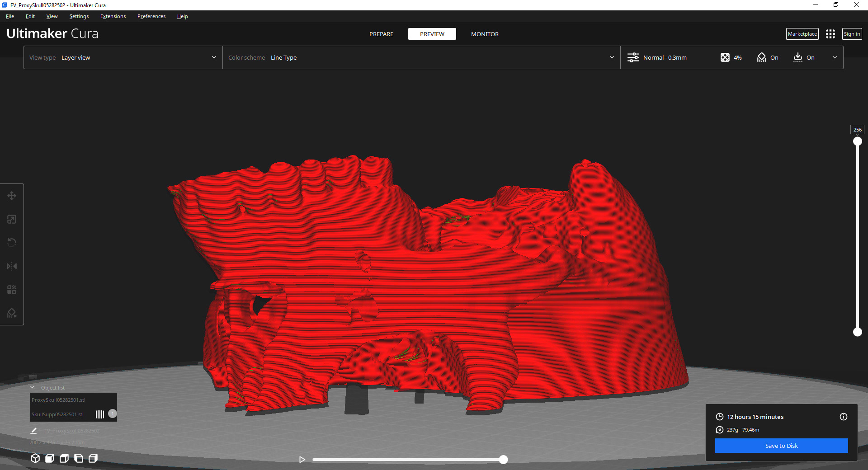Expand the print settings panel chevron
This screenshot has width=868, height=470.
pyautogui.click(x=835, y=57)
